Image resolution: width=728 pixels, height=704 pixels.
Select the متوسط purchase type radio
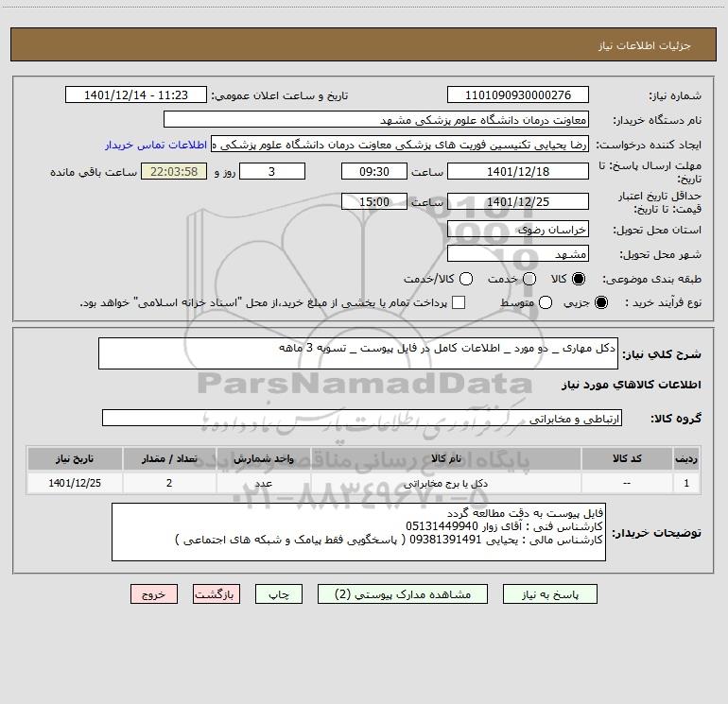point(546,302)
